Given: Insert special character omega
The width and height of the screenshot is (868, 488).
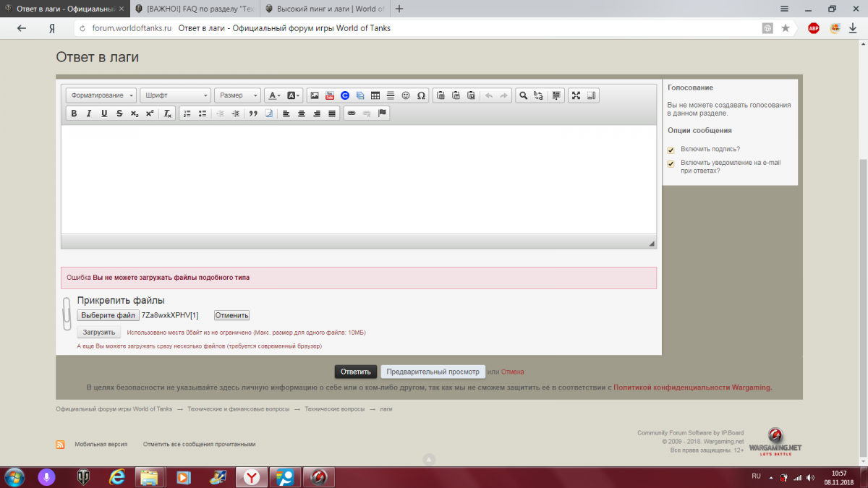Looking at the screenshot, I should click(x=421, y=95).
